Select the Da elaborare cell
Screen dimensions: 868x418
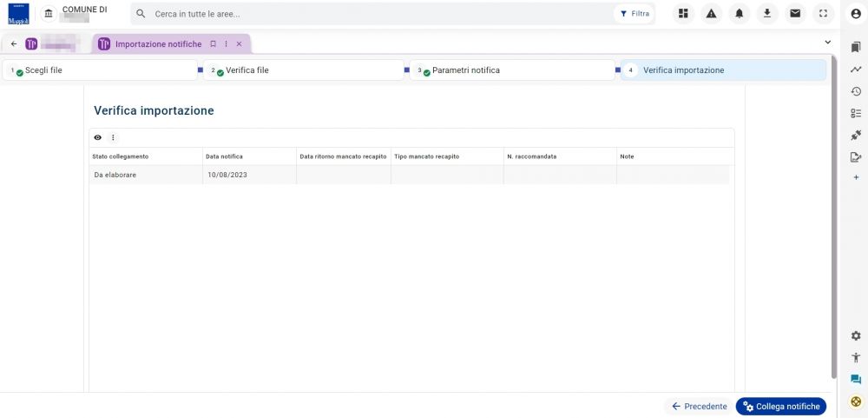[146, 175]
